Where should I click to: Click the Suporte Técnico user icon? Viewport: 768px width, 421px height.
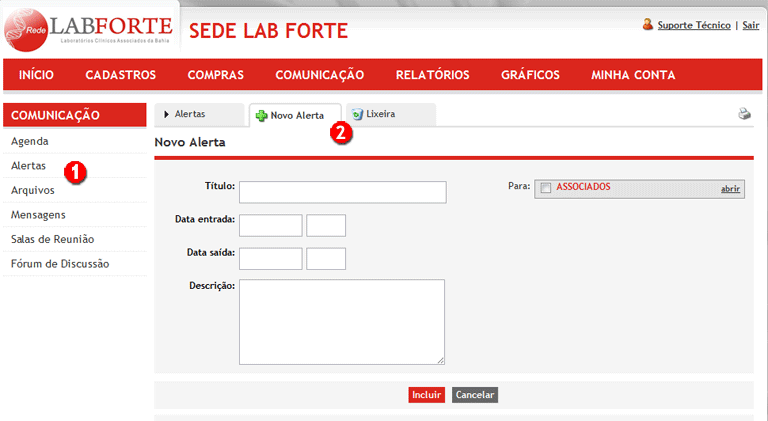(648, 25)
